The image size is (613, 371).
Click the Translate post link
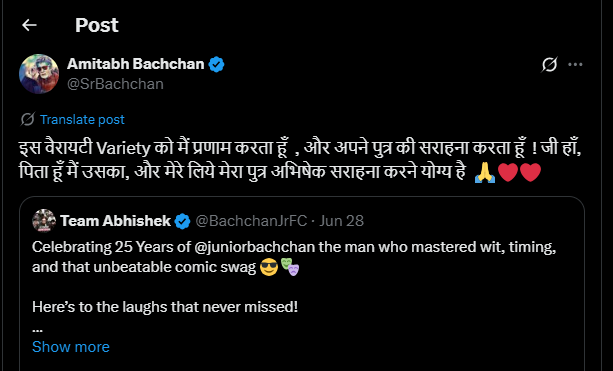coord(82,119)
